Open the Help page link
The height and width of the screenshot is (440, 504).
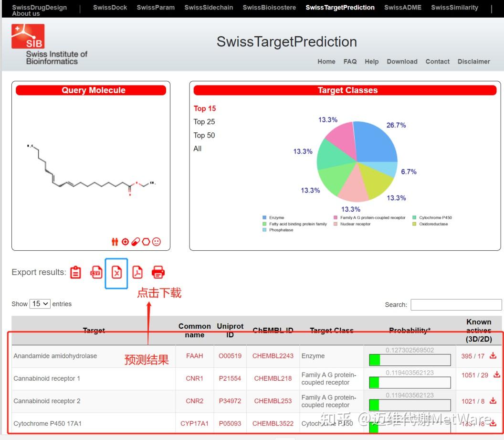point(372,62)
